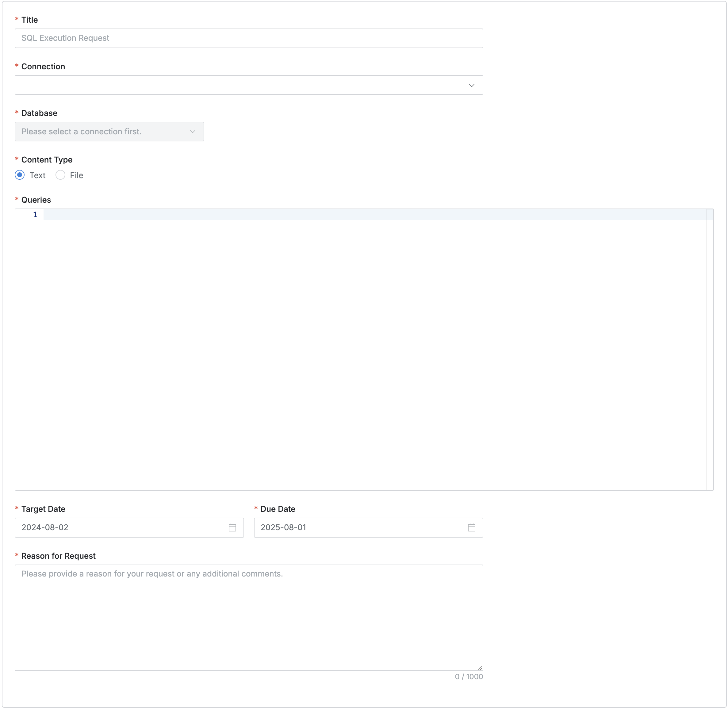Click into the Queries code editor
The width and height of the screenshot is (728, 709).
point(372,335)
